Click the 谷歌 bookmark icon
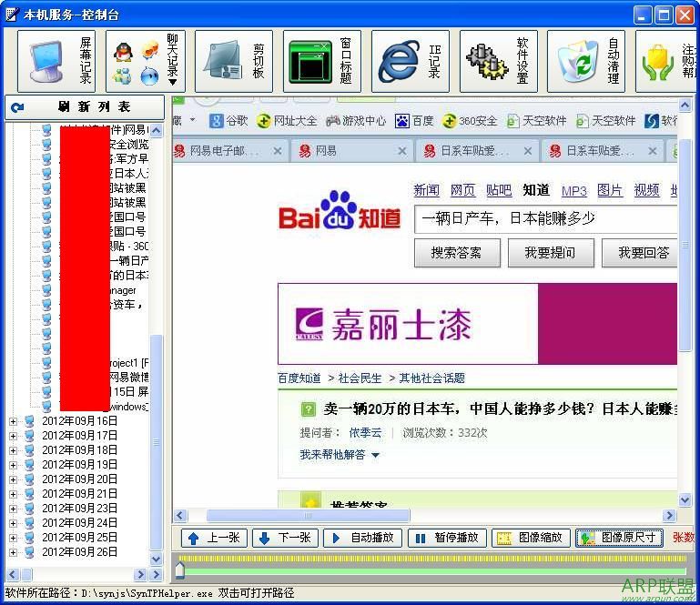Screen dimensions: 700x605 coord(216,121)
